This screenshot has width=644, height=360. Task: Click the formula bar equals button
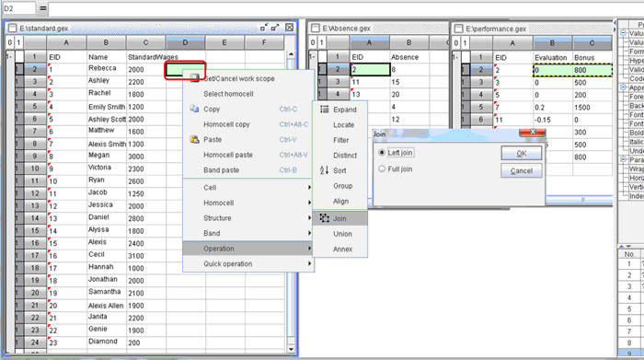[x=42, y=7]
